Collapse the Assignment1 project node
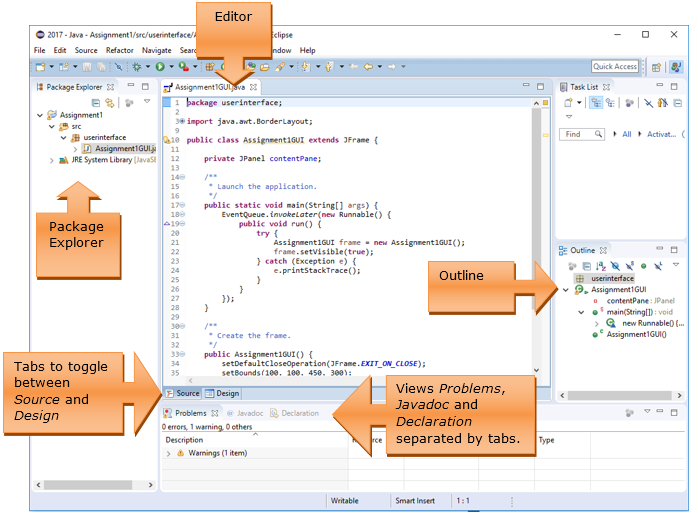This screenshot has width=698, height=516. tap(40, 115)
